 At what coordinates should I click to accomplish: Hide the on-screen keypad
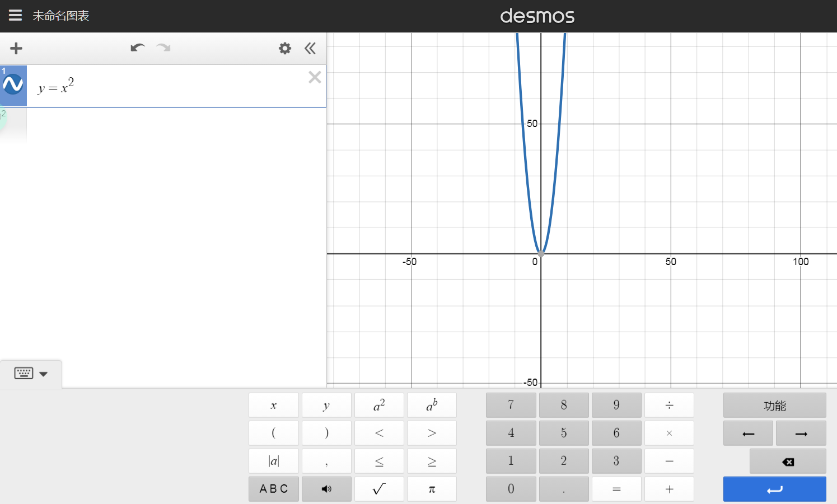(31, 374)
